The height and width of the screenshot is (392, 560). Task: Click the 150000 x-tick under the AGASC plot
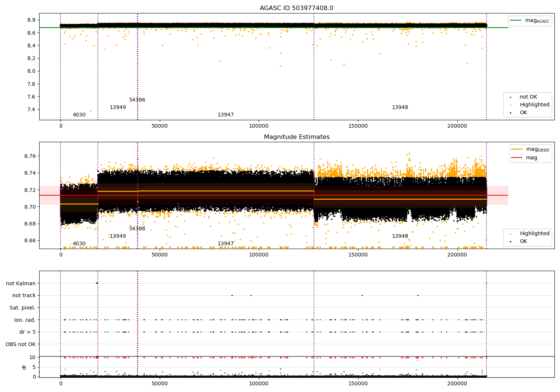pos(358,126)
